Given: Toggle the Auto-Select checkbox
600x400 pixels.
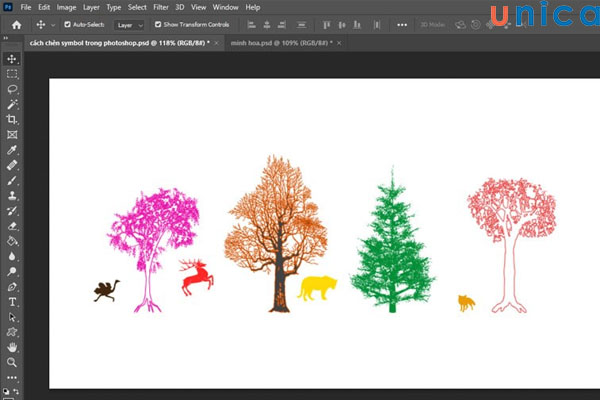Looking at the screenshot, I should point(67,23).
